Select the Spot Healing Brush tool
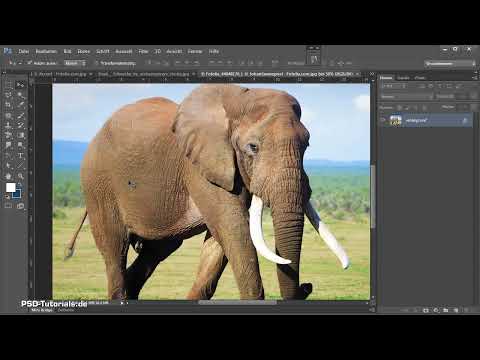 click(8, 116)
